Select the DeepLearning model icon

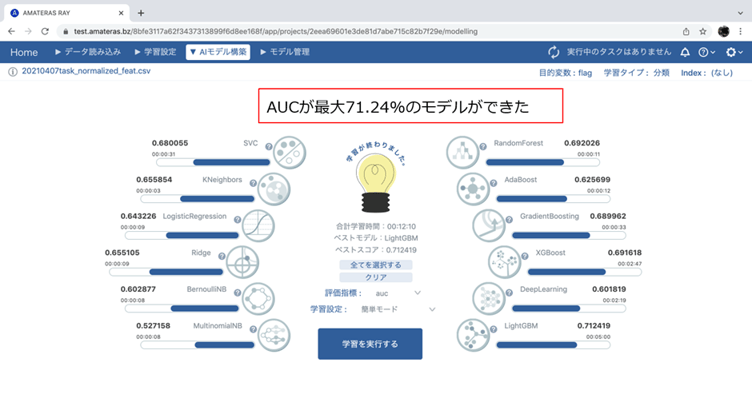[489, 299]
